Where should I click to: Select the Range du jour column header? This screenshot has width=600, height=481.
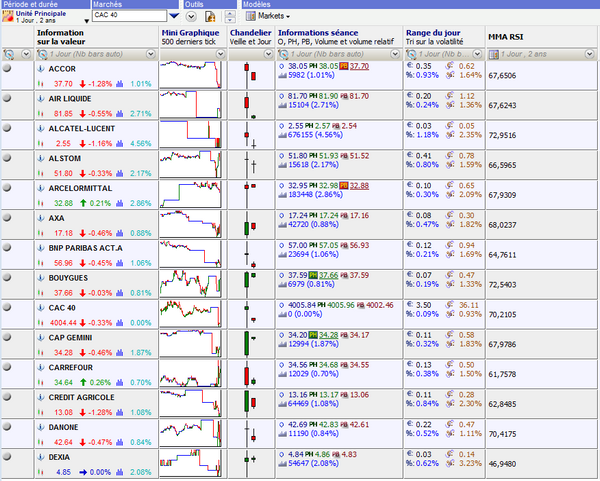pyautogui.click(x=444, y=37)
